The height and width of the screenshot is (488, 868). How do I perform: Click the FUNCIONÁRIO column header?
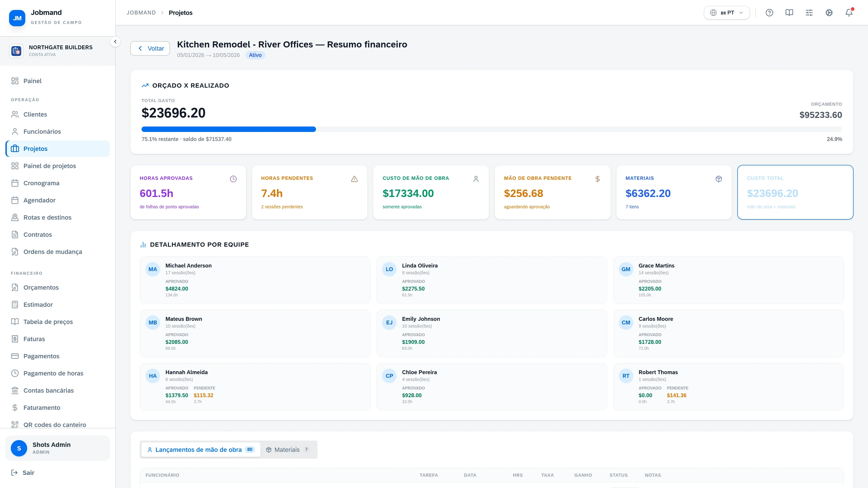click(163, 475)
